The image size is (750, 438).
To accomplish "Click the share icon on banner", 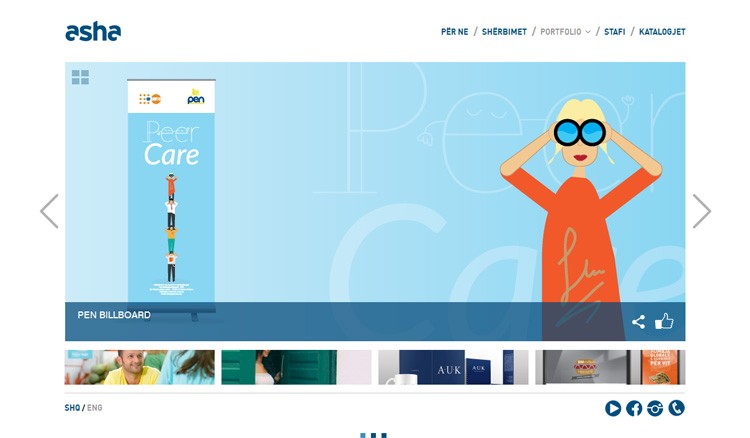I will 638,322.
